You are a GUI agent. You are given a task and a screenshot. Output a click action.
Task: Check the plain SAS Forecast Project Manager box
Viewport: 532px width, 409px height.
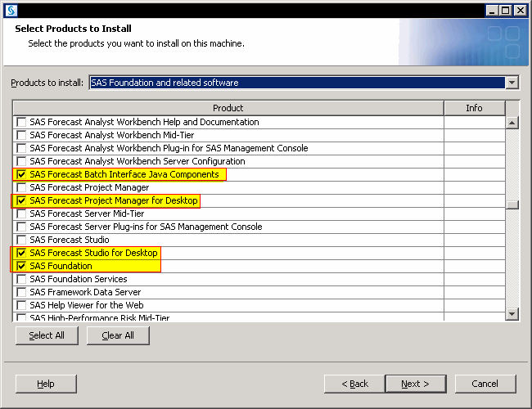[21, 187]
